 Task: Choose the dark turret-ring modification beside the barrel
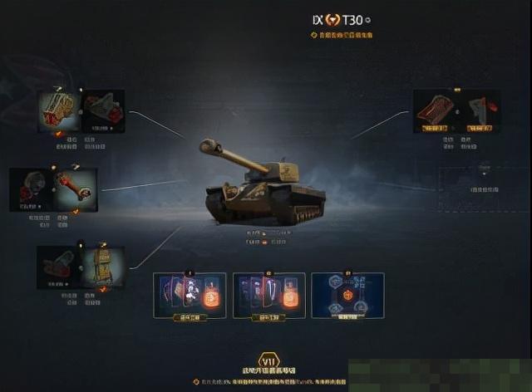point(32,190)
